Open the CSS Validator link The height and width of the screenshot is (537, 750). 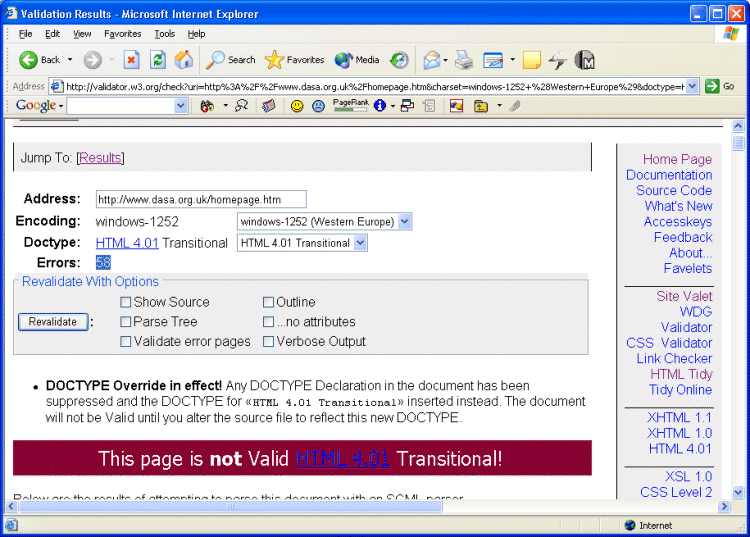click(x=669, y=343)
